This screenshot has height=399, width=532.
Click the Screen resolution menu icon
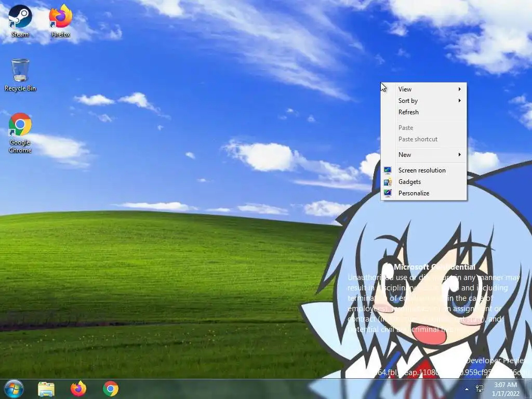click(388, 170)
